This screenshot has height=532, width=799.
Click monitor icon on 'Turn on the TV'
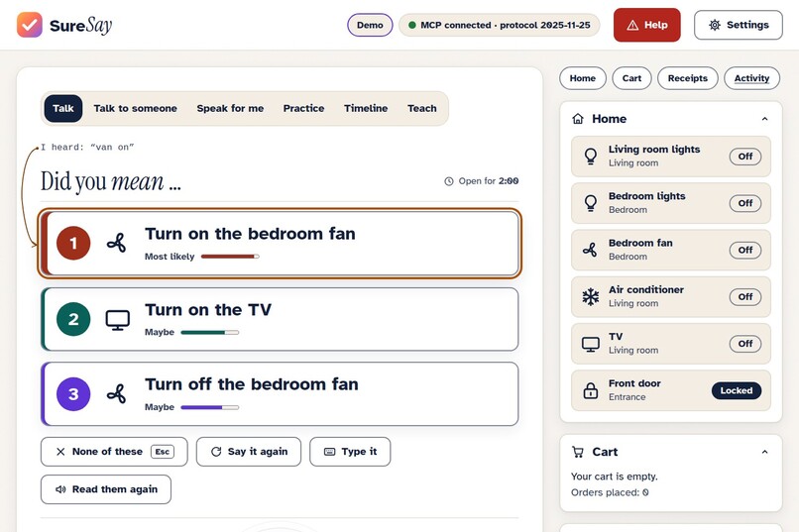coord(117,320)
